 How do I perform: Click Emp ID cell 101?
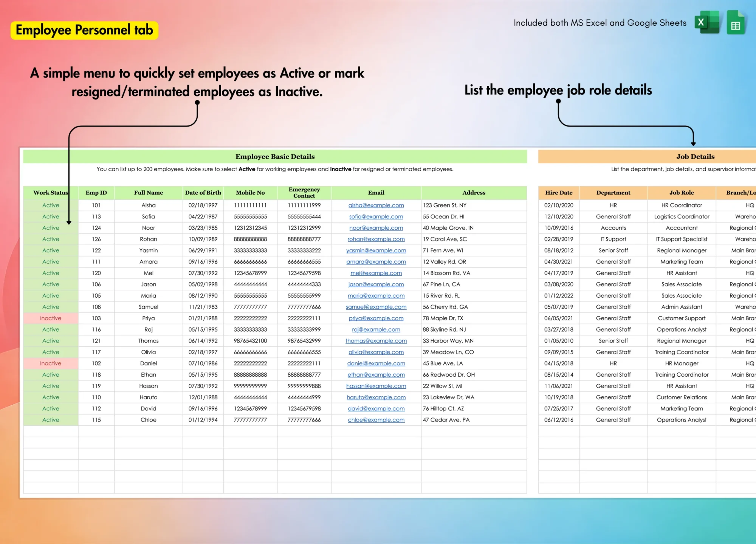96,205
